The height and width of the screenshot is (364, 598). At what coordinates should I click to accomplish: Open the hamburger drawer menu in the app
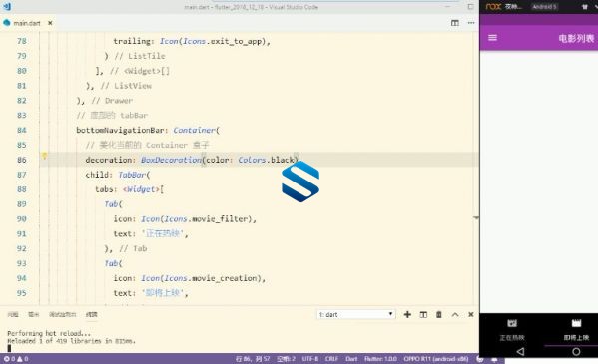[492, 37]
